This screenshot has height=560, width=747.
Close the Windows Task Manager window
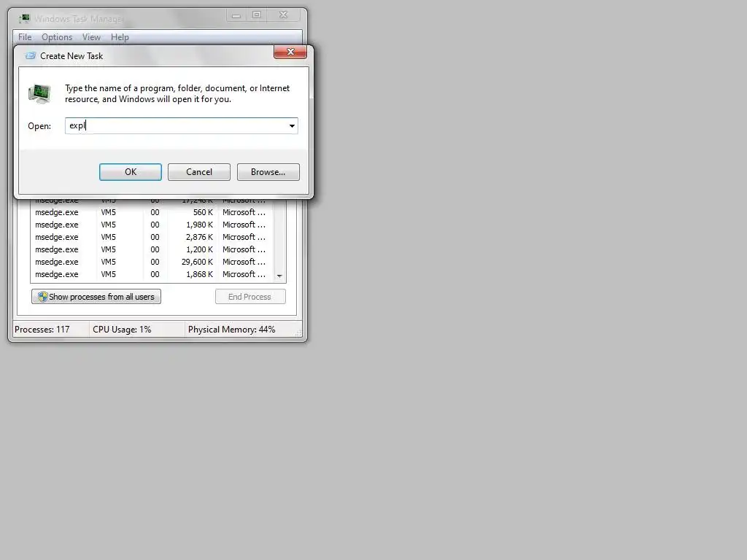[284, 15]
